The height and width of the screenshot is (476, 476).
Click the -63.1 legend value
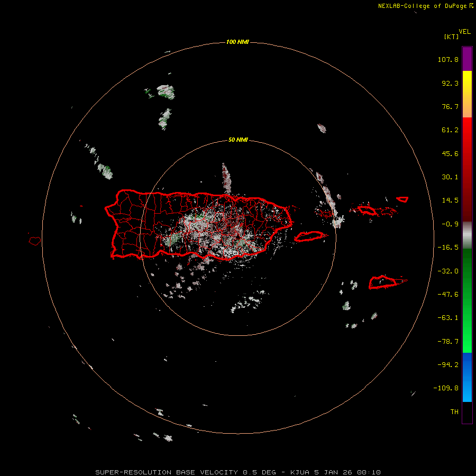[448, 318]
